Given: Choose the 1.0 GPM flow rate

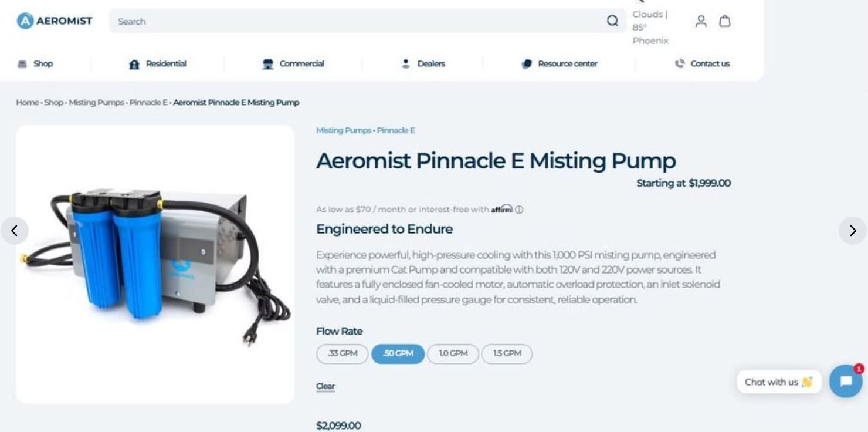Looking at the screenshot, I should (453, 354).
